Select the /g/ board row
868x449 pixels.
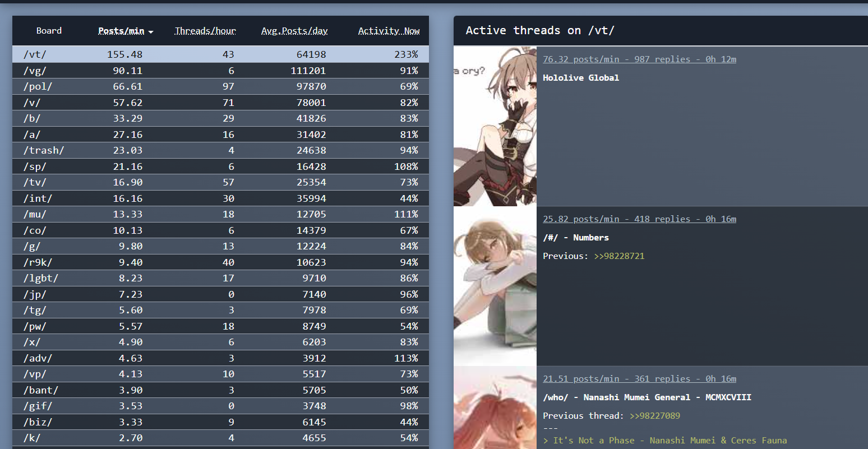[220, 246]
